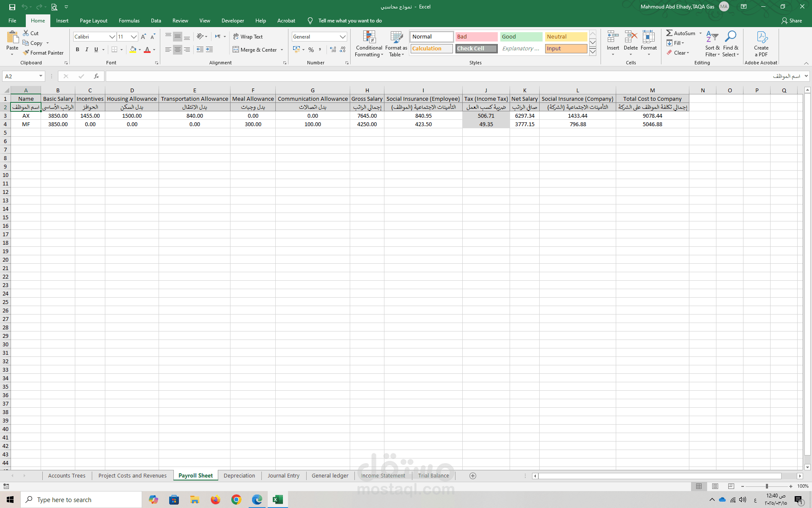
Task: Open the Merge & Center dropdown arrow
Action: click(282, 50)
